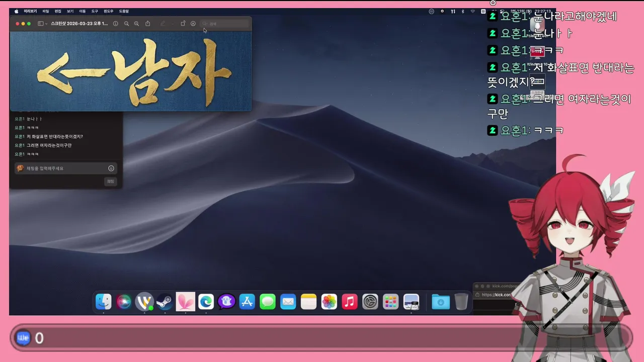This screenshot has height=362, width=644.
Task: Expand the highlight color dropdown arrow
Action: (x=172, y=24)
